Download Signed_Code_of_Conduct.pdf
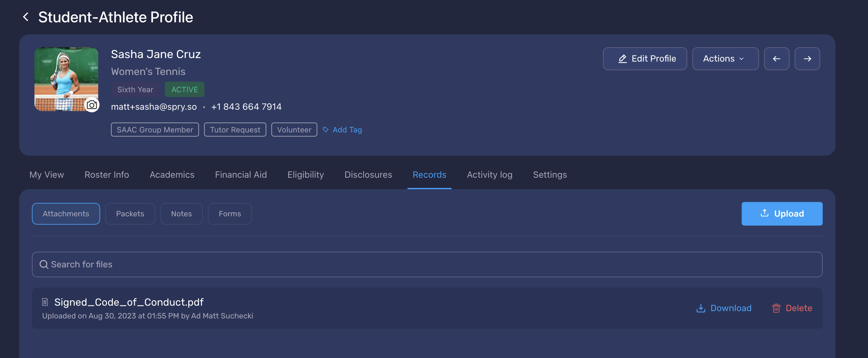The width and height of the screenshot is (868, 358). point(724,308)
